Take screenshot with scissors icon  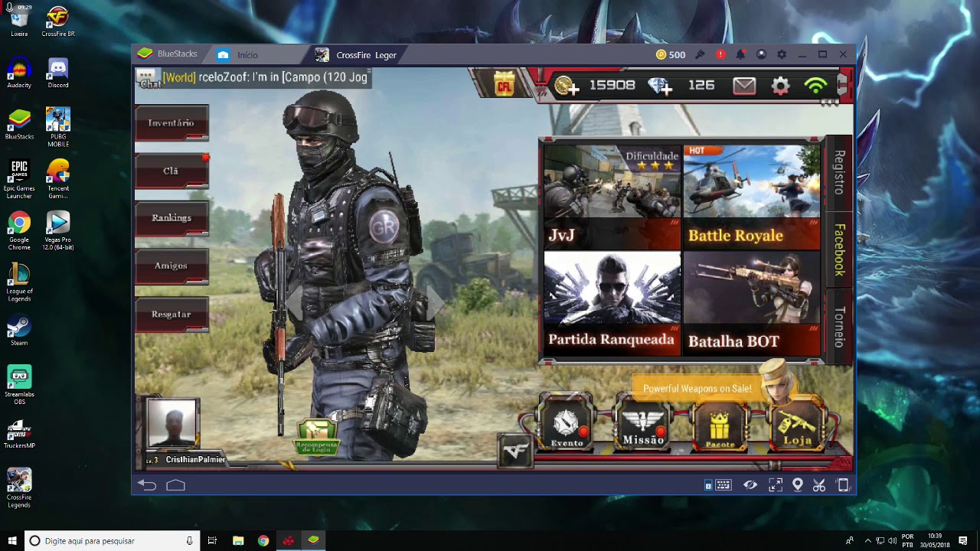pyautogui.click(x=819, y=484)
